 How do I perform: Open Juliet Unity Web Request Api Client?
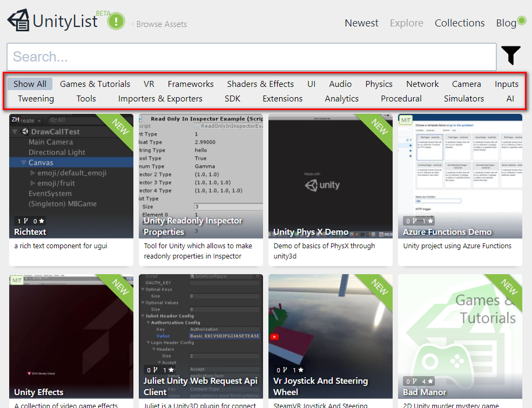[x=201, y=336]
